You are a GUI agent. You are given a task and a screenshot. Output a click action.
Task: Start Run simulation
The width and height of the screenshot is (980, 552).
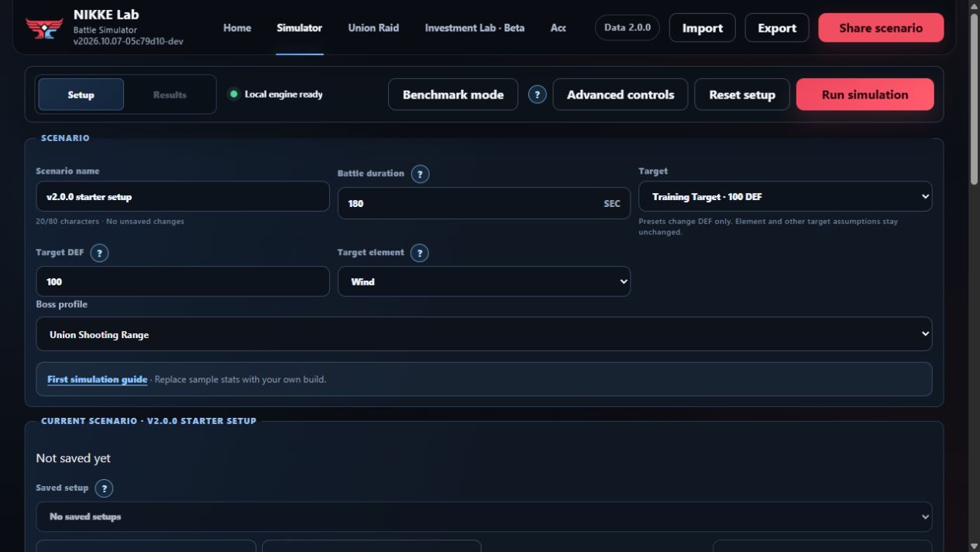point(865,95)
